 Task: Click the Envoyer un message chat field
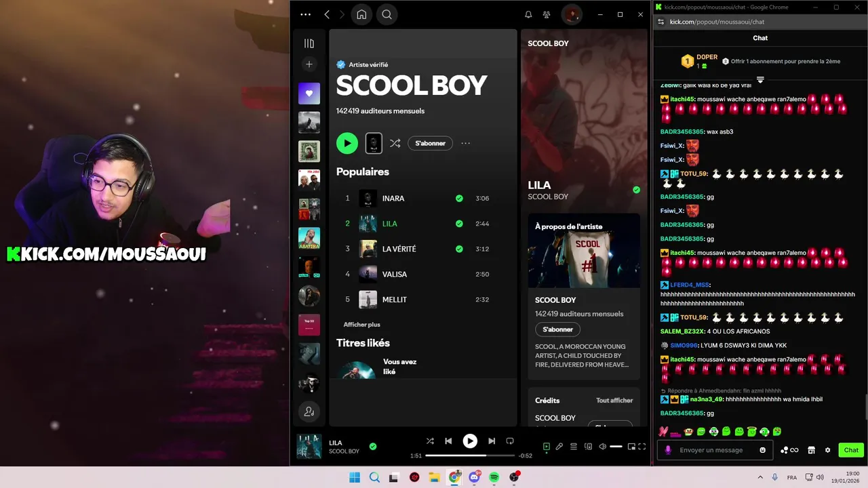click(715, 450)
